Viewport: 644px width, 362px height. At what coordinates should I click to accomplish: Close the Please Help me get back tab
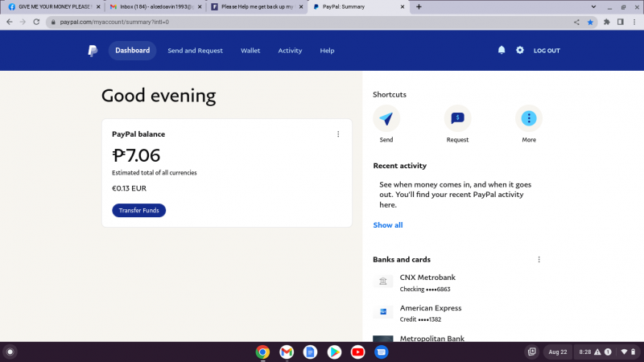point(301,7)
